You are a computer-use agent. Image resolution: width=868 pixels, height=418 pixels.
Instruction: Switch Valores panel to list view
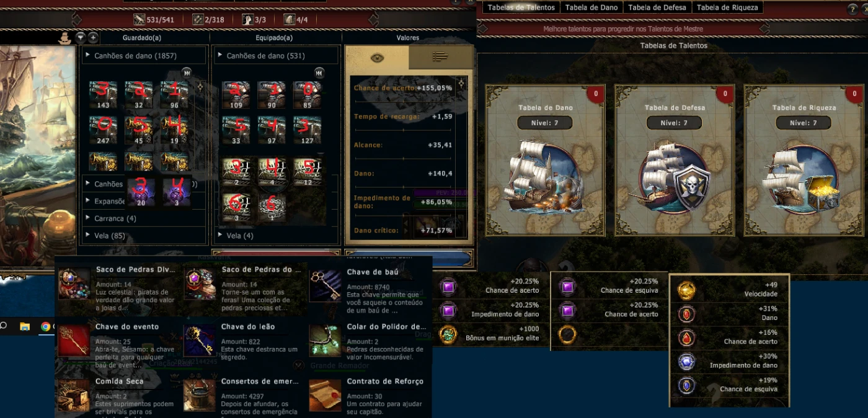(440, 58)
